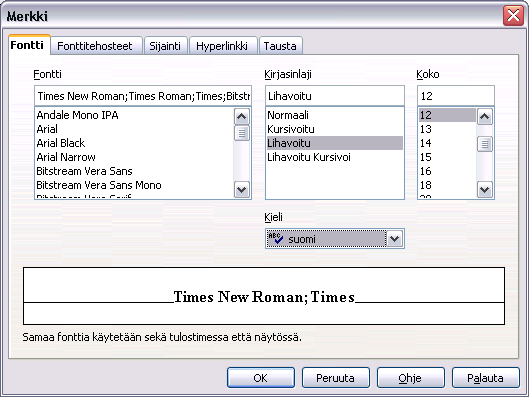
Task: Click the font list scrollbar thumb
Action: [x=242, y=133]
